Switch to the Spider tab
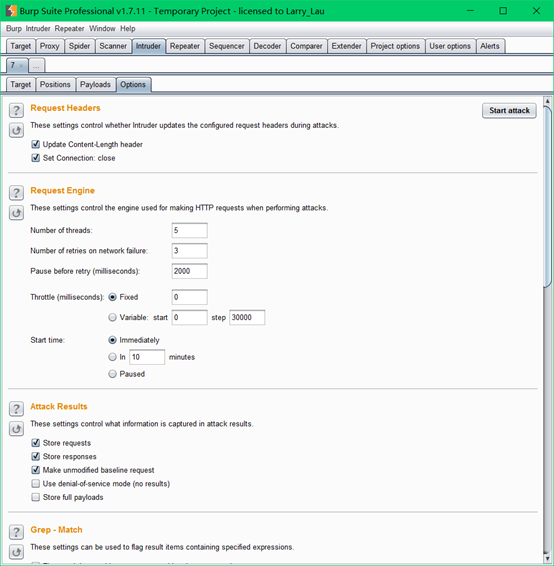The image size is (554, 566). click(79, 46)
